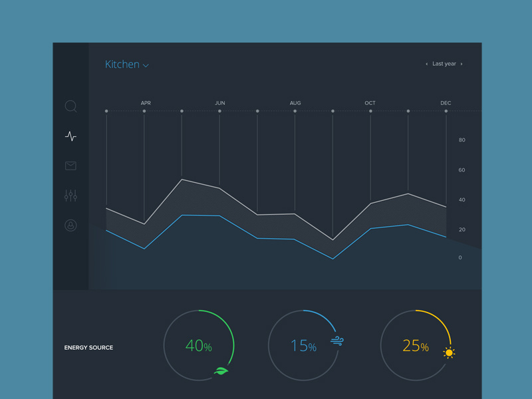Select the activity pulse icon in sidebar

click(x=70, y=136)
